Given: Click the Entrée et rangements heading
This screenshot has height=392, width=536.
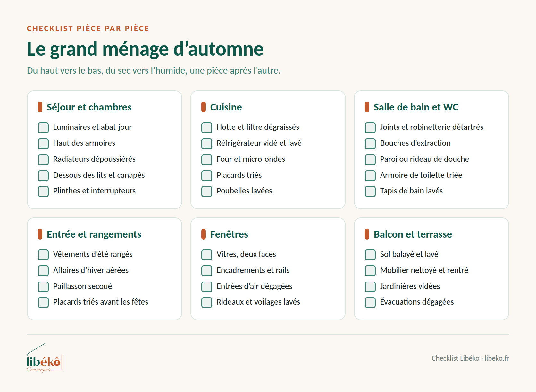Looking at the screenshot, I should pos(94,234).
